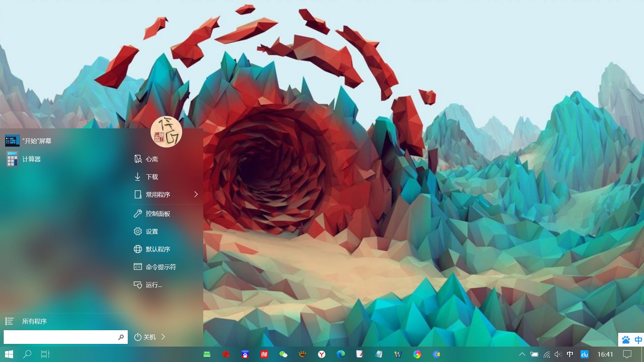The width and height of the screenshot is (644, 362).
Task: Open taskbar search magnifier icon
Action: click(x=27, y=354)
